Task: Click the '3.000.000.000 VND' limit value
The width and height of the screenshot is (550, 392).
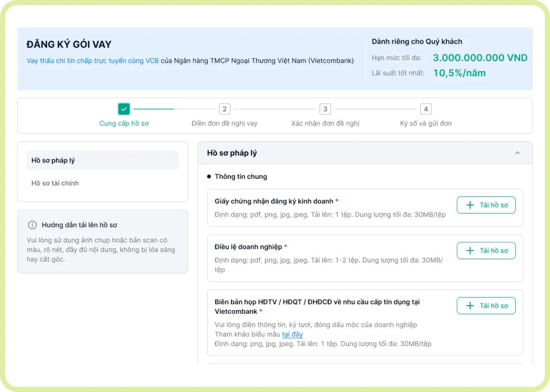Action: coord(480,58)
